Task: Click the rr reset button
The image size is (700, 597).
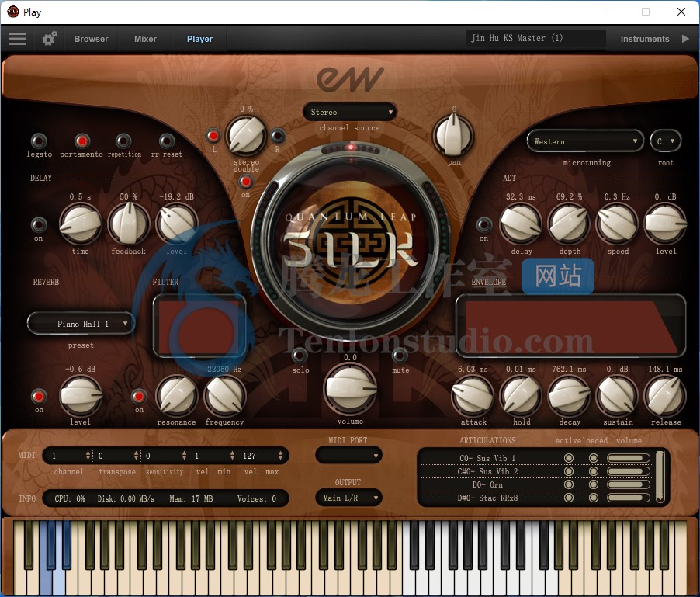Action: (x=167, y=141)
